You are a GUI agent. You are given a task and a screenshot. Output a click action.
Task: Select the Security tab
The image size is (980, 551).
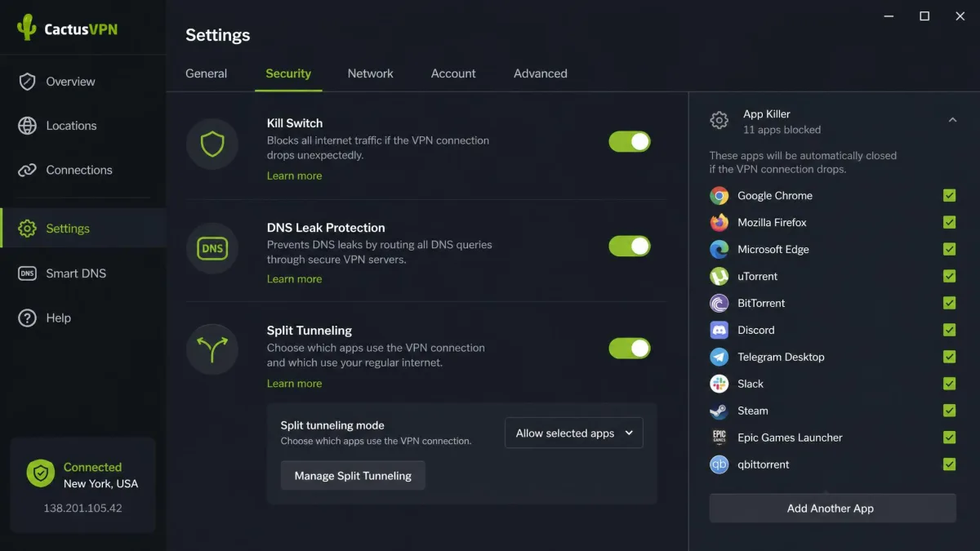pyautogui.click(x=288, y=73)
